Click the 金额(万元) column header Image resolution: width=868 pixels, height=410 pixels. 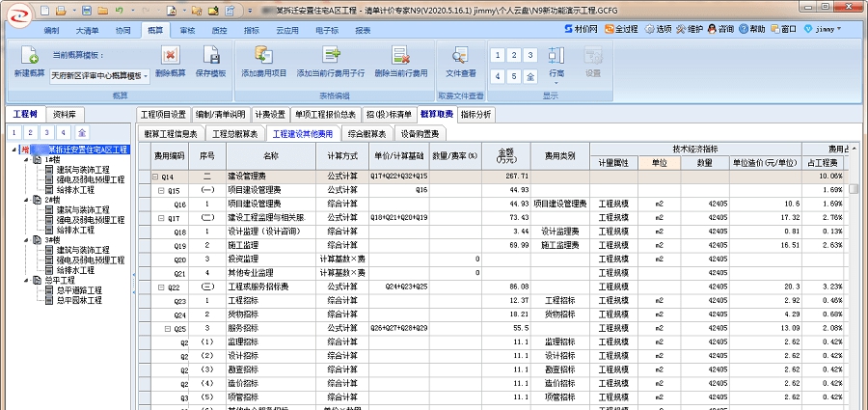point(506,156)
